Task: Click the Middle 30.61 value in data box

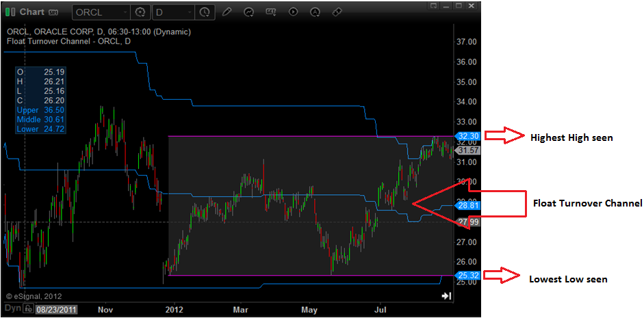Action: tap(54, 120)
